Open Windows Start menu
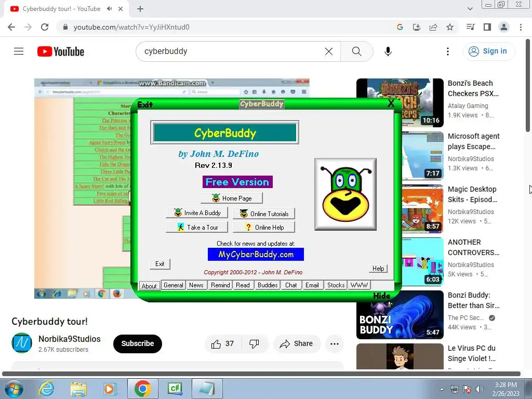This screenshot has width=532, height=399. 13,389
